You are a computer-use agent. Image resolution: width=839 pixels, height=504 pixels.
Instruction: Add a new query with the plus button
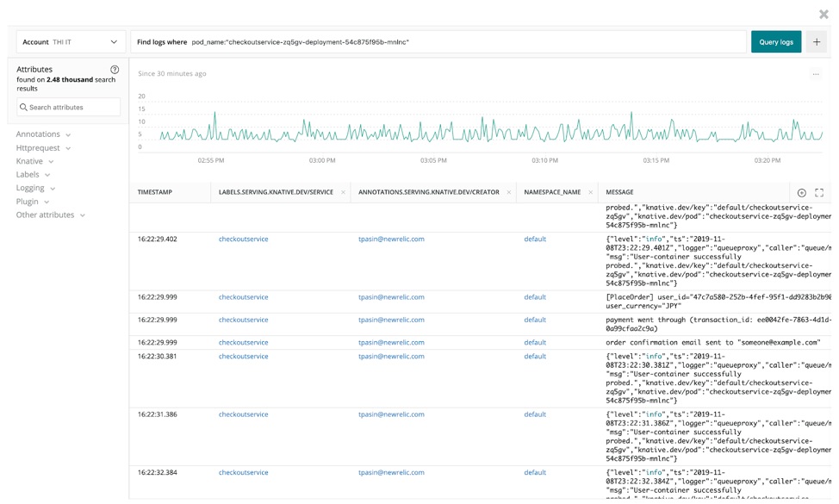click(x=817, y=41)
